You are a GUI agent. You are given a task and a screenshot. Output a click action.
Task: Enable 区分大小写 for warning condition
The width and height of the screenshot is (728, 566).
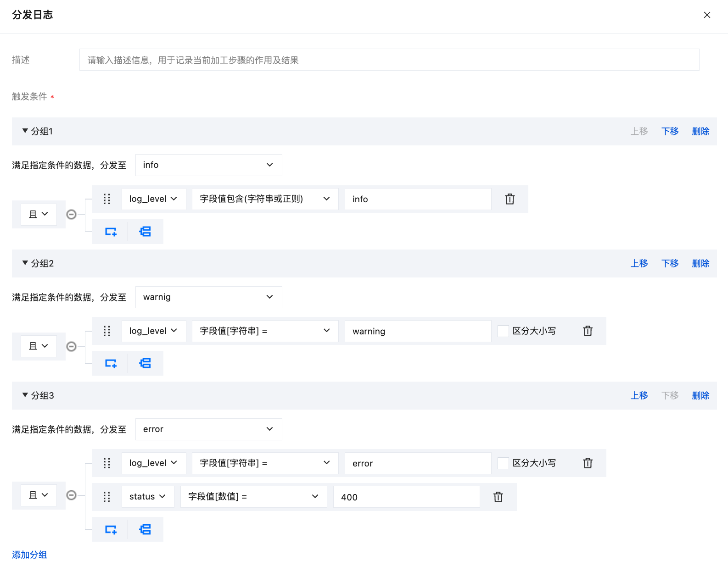click(x=503, y=331)
